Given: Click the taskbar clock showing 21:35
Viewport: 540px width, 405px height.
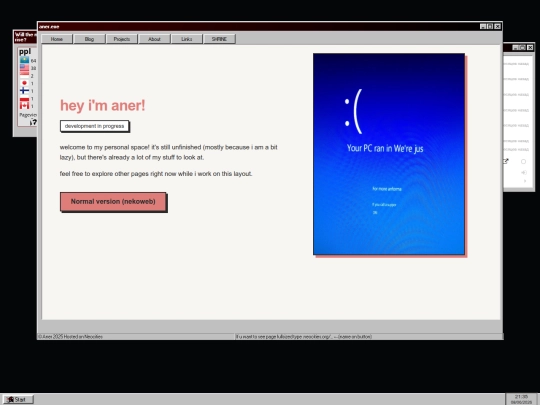Looking at the screenshot, I should coord(521,399).
